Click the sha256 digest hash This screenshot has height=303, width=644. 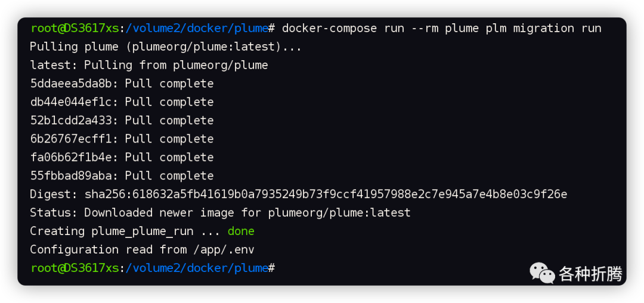click(x=326, y=194)
